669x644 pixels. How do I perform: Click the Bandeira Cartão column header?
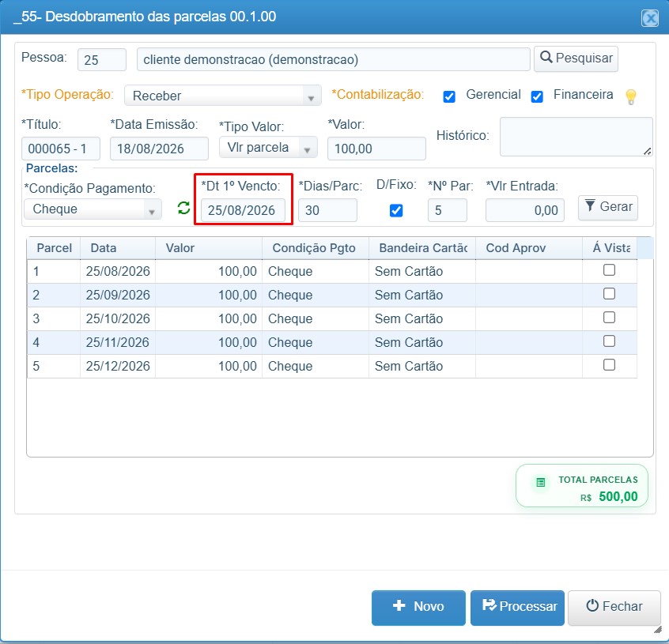pos(422,248)
